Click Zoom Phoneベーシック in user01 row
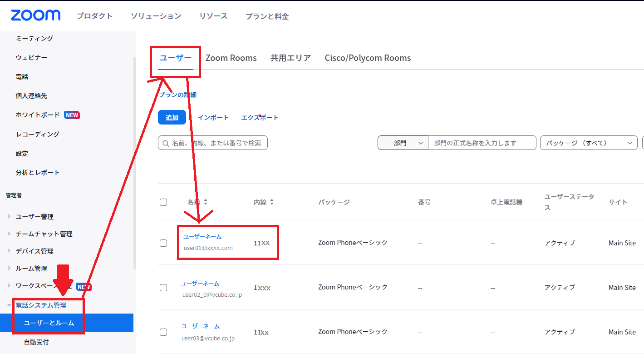This screenshot has height=354, width=644. (x=353, y=243)
